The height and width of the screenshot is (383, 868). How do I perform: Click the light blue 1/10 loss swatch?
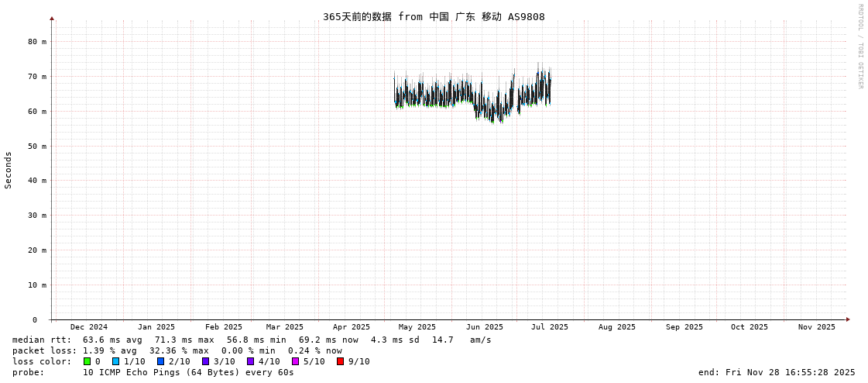point(115,361)
